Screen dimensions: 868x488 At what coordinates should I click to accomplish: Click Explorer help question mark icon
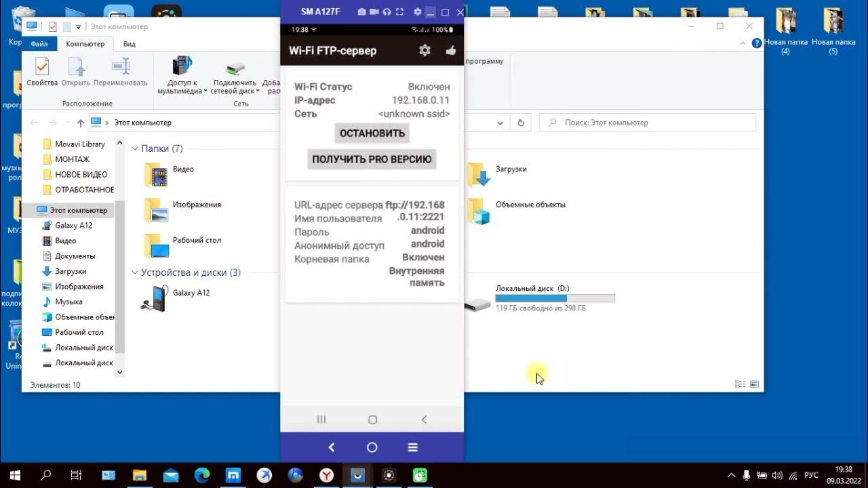757,43
